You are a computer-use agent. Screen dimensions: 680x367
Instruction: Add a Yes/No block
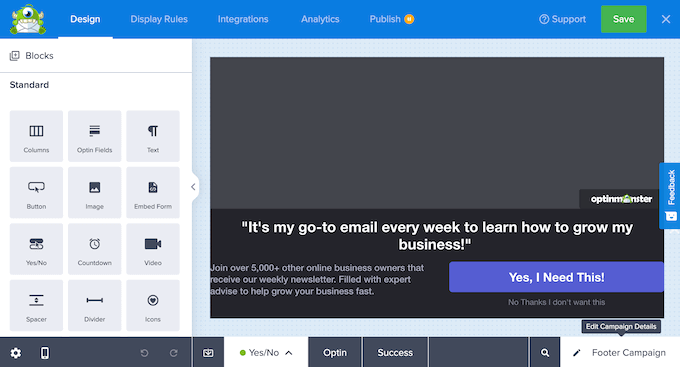tap(36, 249)
